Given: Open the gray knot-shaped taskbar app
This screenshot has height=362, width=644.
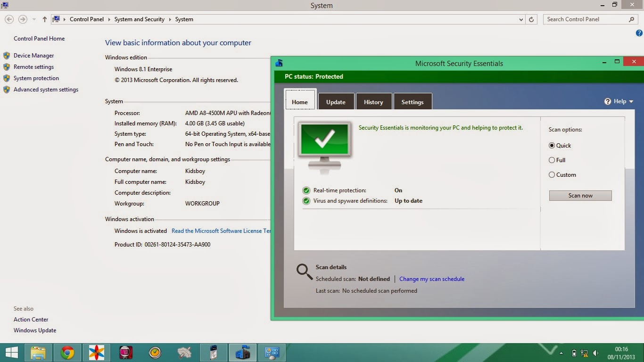Looking at the screenshot, I should [x=184, y=353].
